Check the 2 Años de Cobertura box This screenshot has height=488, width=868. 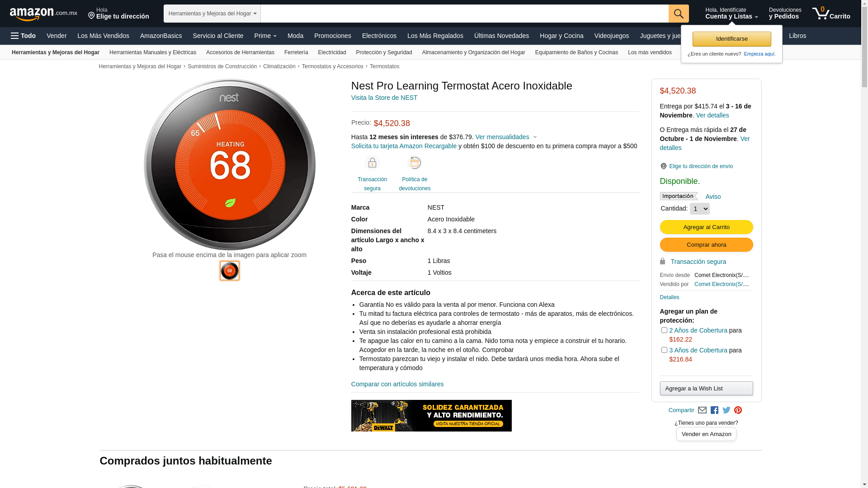[x=664, y=330]
